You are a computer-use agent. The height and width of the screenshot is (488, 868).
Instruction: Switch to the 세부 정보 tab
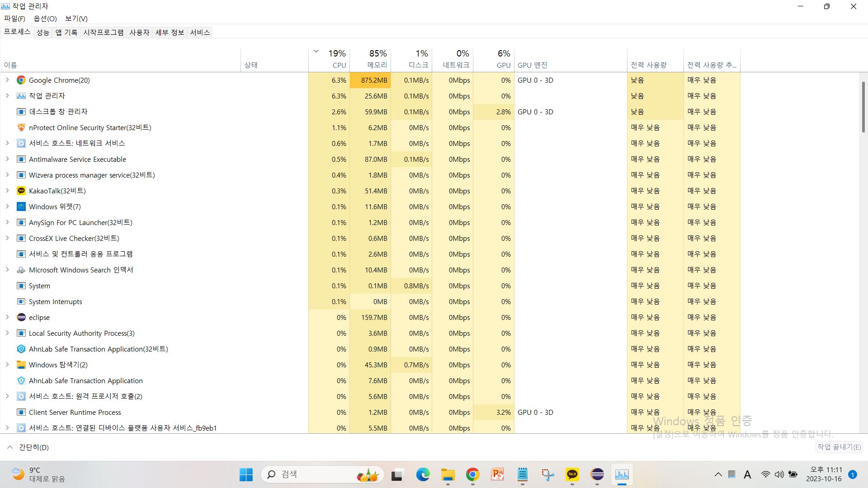point(170,33)
